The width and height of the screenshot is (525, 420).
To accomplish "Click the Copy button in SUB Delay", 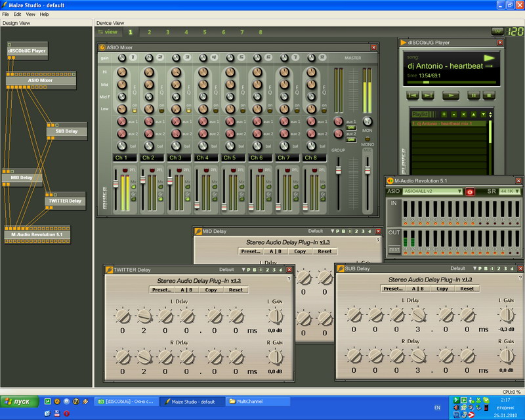I will pos(442,289).
